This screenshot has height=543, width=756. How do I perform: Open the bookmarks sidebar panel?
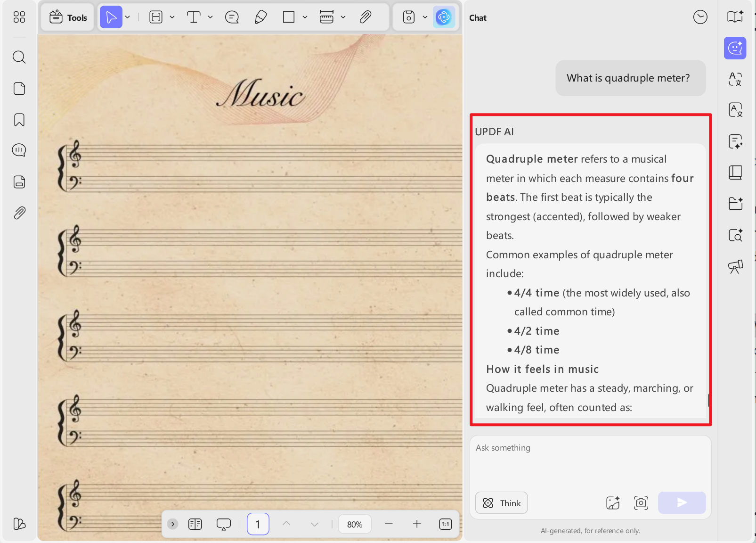(19, 120)
